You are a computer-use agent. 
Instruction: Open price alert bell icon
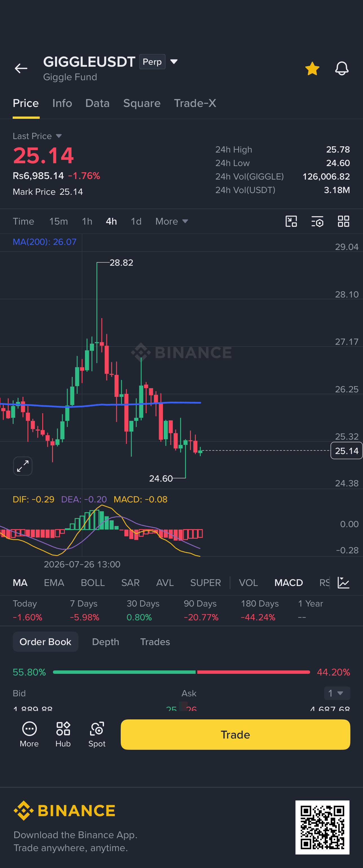pos(341,68)
